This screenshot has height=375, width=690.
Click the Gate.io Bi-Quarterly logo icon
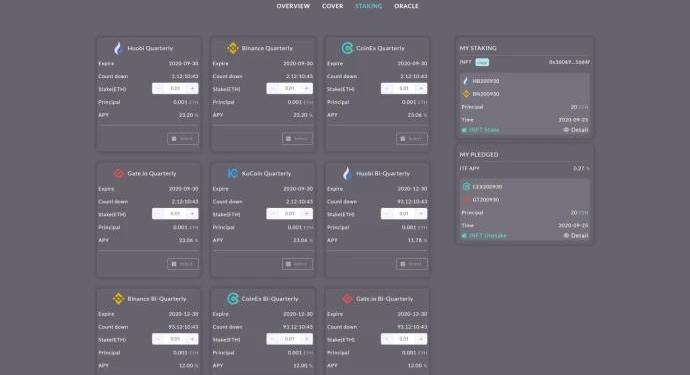[x=347, y=298]
